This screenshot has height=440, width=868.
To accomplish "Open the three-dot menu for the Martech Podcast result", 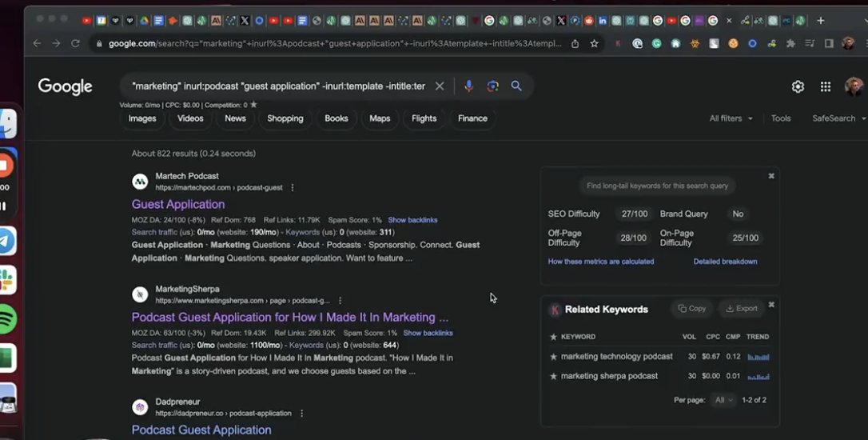I will 293,188.
